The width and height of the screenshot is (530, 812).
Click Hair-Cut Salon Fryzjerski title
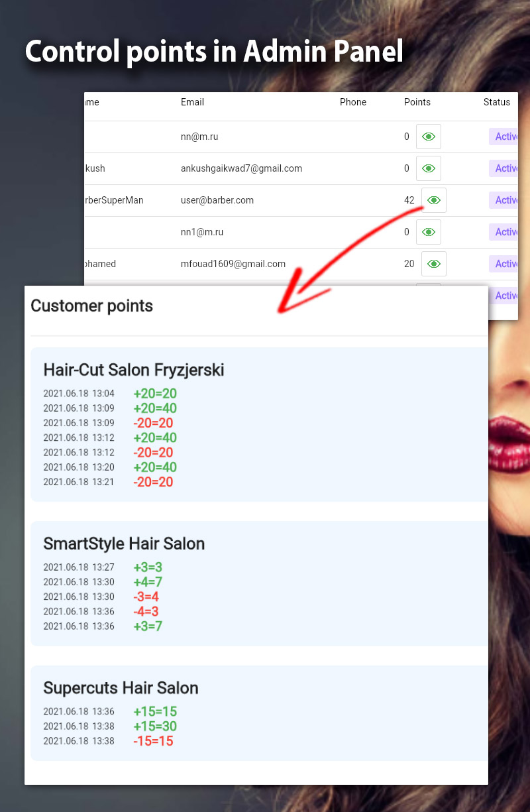134,370
